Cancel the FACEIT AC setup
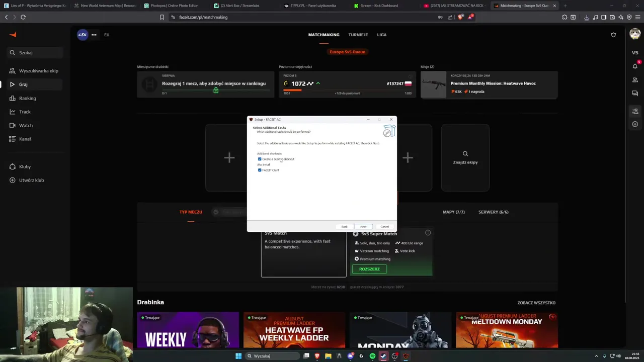This screenshot has height=362, width=644. tap(384, 227)
